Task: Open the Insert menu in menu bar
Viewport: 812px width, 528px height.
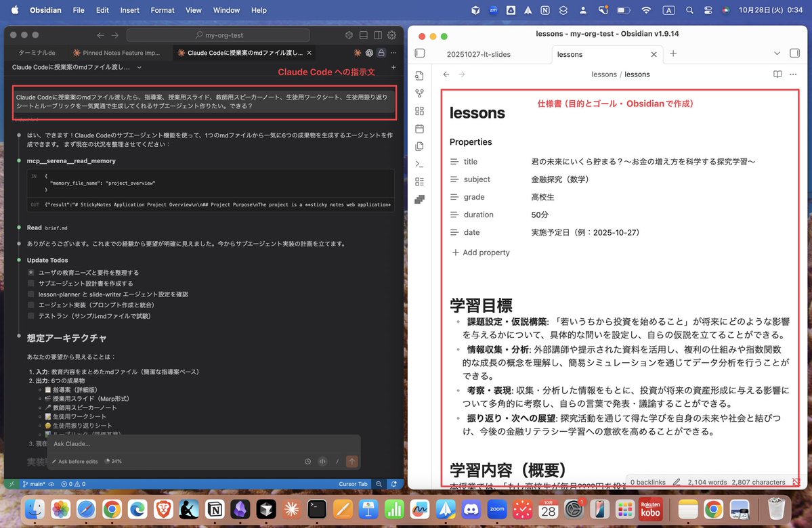Action: click(129, 10)
